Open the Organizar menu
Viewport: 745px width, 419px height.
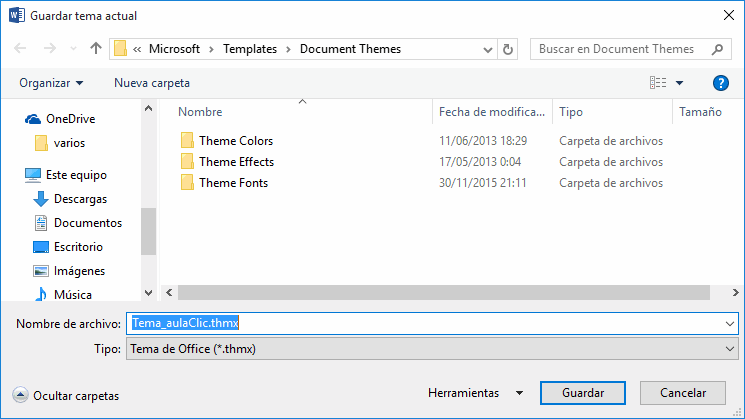[51, 83]
